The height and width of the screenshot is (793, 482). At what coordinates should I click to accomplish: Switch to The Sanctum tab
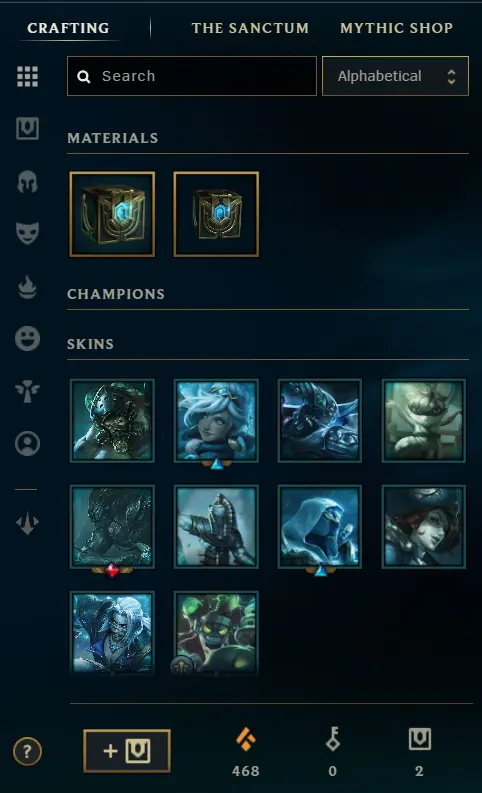point(250,28)
